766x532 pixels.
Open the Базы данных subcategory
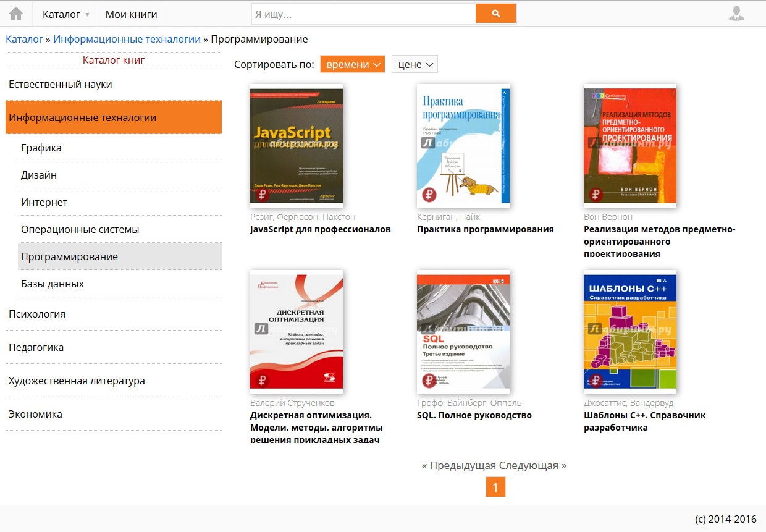(120, 284)
